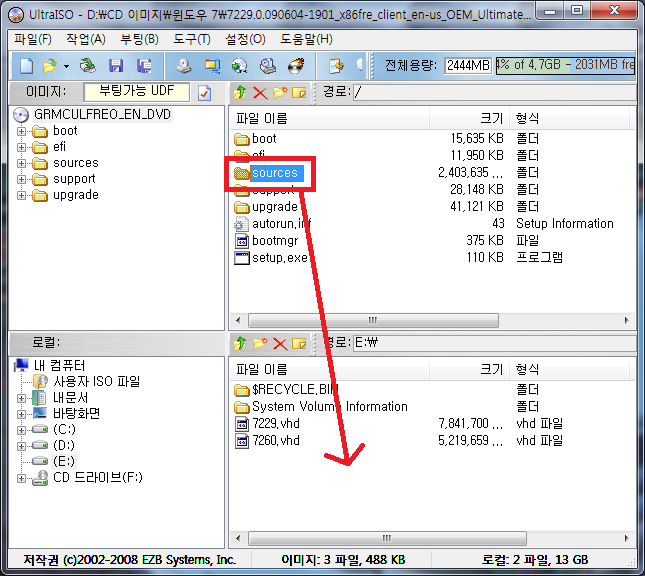Click the image path field showing /
This screenshot has width=645, height=576.
coord(495,92)
